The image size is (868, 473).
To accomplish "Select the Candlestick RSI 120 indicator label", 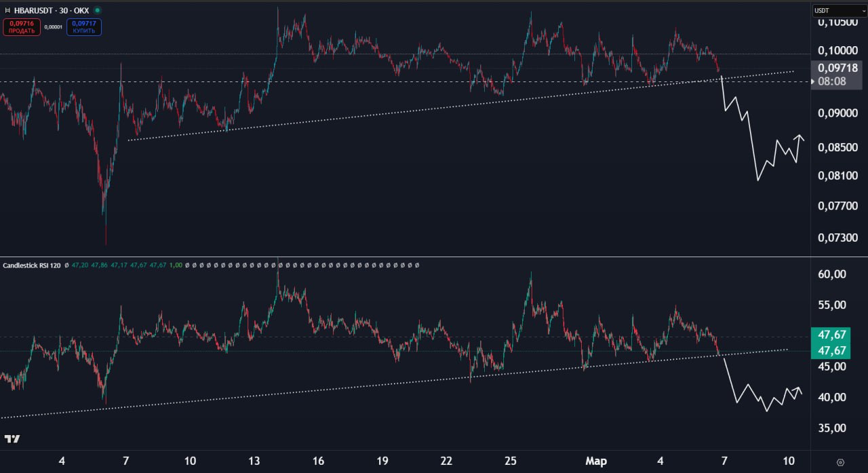I will click(33, 265).
